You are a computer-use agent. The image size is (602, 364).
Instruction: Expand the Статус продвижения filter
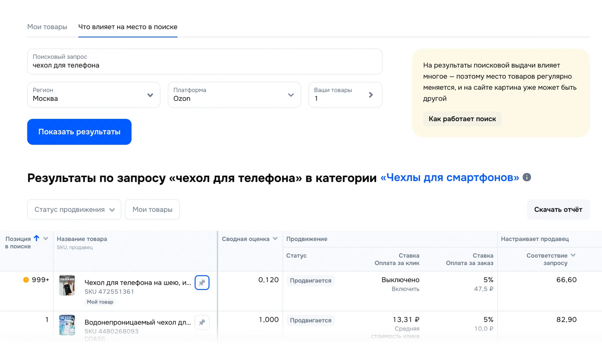(74, 209)
